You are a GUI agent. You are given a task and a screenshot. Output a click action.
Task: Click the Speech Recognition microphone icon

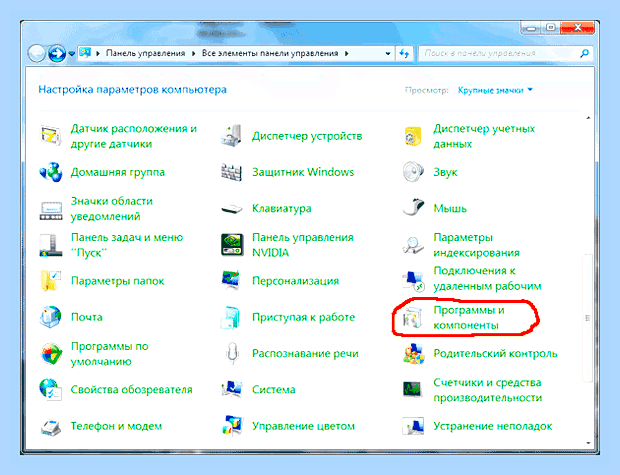pos(232,353)
